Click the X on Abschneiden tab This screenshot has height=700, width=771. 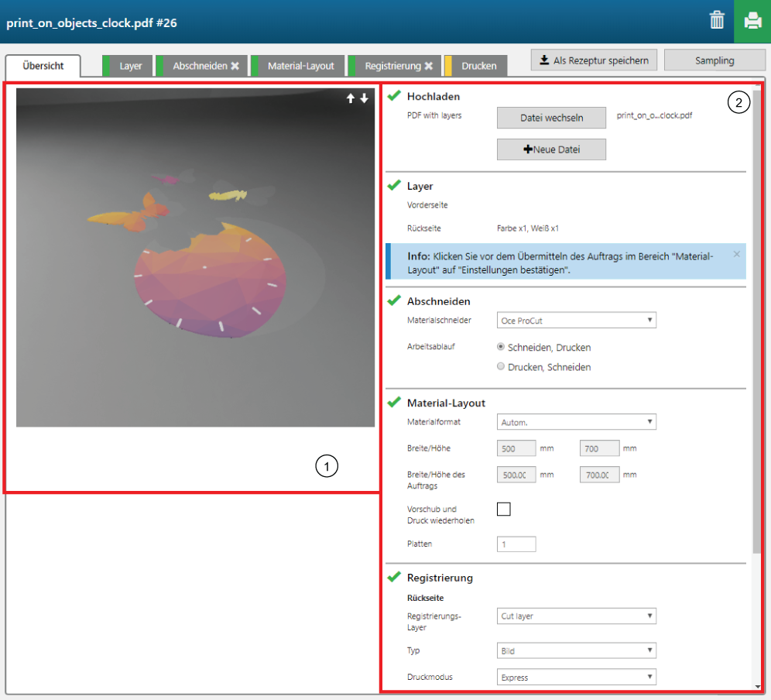click(235, 67)
